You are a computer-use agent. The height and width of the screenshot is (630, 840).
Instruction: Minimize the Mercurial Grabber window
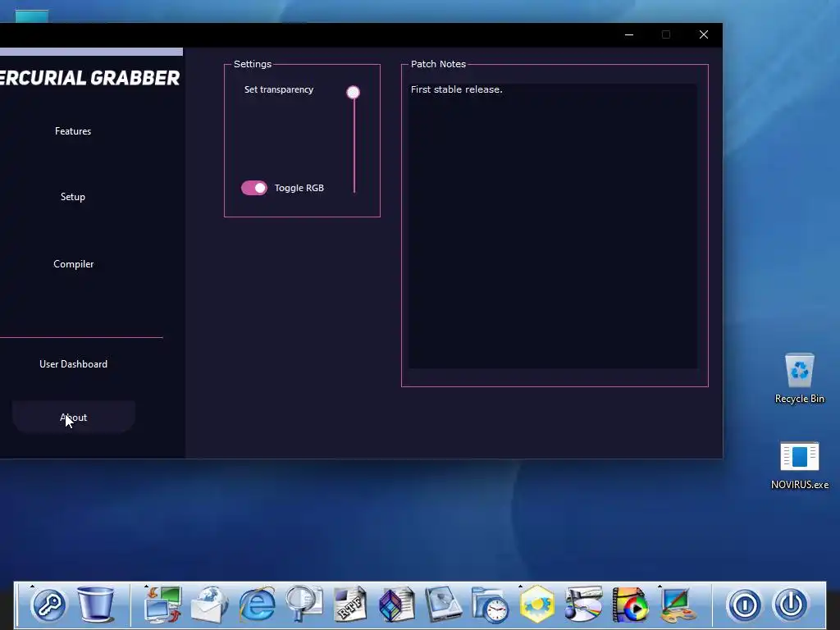tap(629, 34)
